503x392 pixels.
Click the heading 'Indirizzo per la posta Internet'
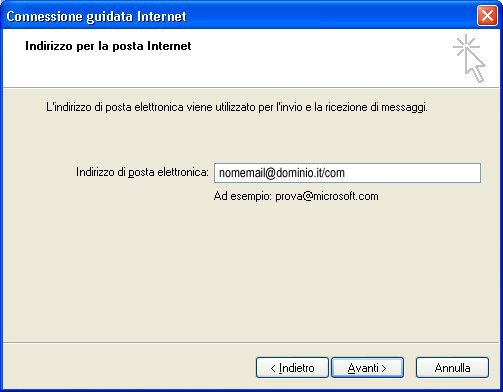(108, 46)
